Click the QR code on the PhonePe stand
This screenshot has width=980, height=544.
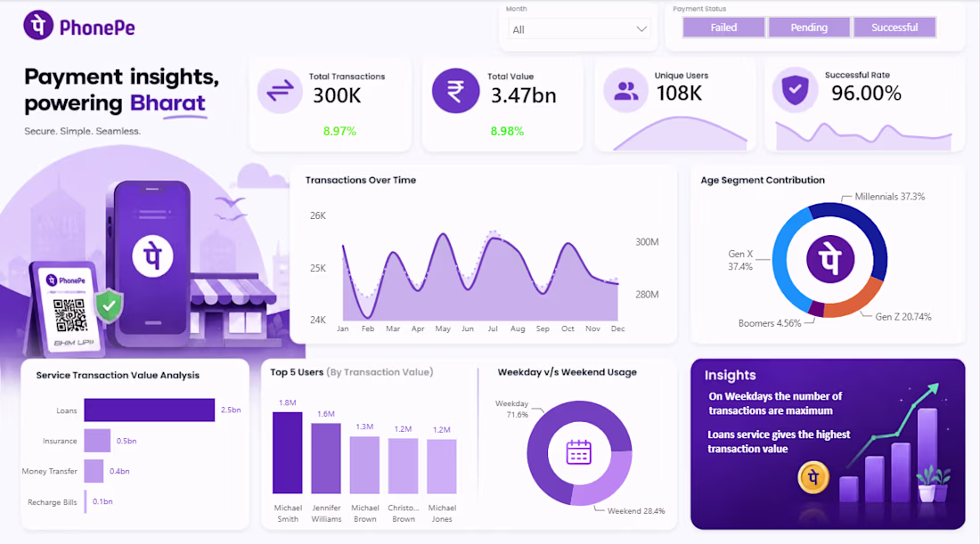69,315
